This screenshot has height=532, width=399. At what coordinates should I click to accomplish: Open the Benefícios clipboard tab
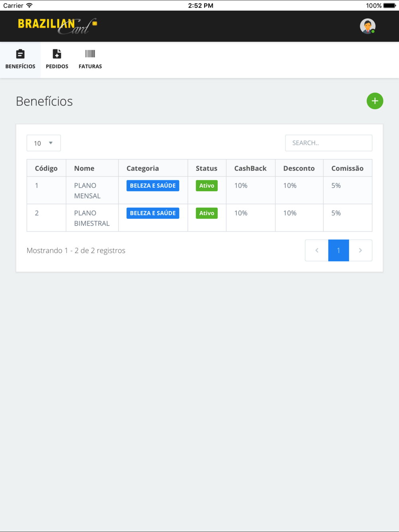20,59
